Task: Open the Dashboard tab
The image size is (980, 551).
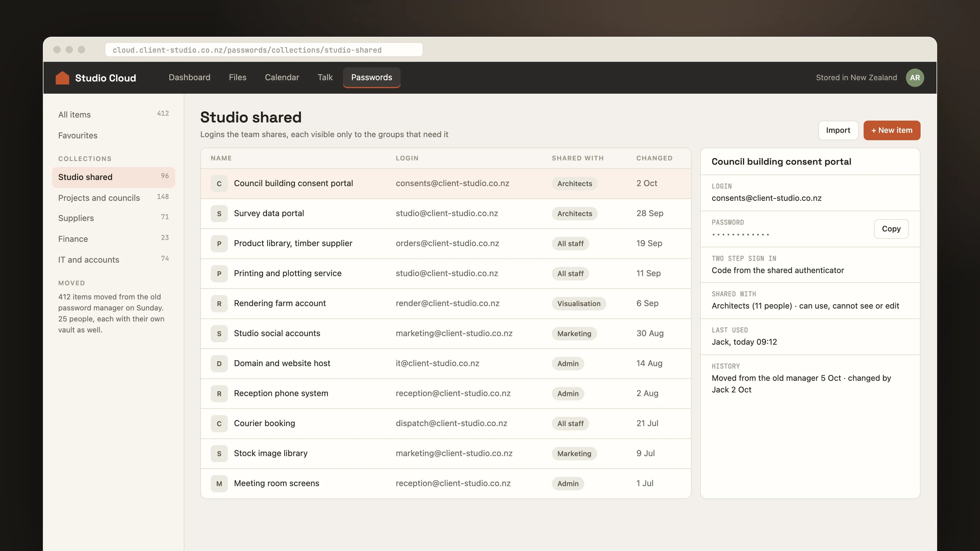Action: [x=190, y=77]
